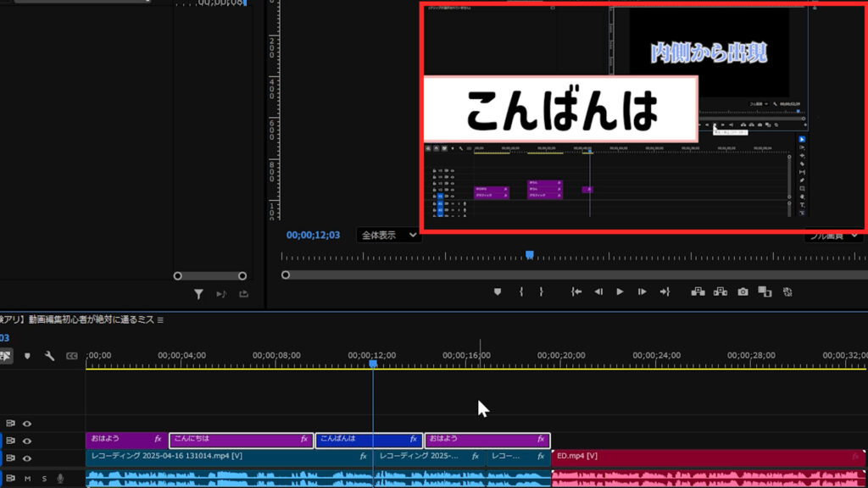Screen dimensions: 868x488
Task: Step back one frame
Action: pyautogui.click(x=598, y=291)
